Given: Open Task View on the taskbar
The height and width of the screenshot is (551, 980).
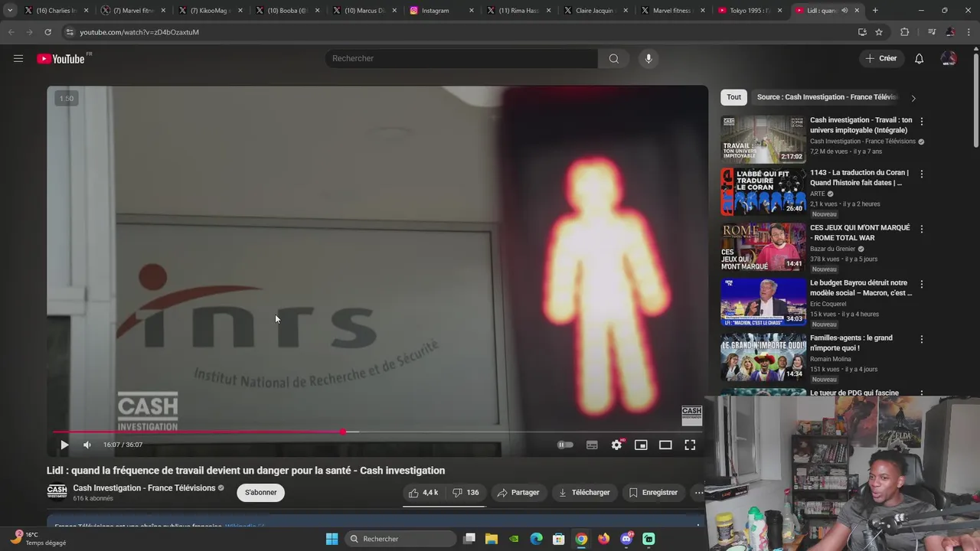Looking at the screenshot, I should pyautogui.click(x=469, y=539).
